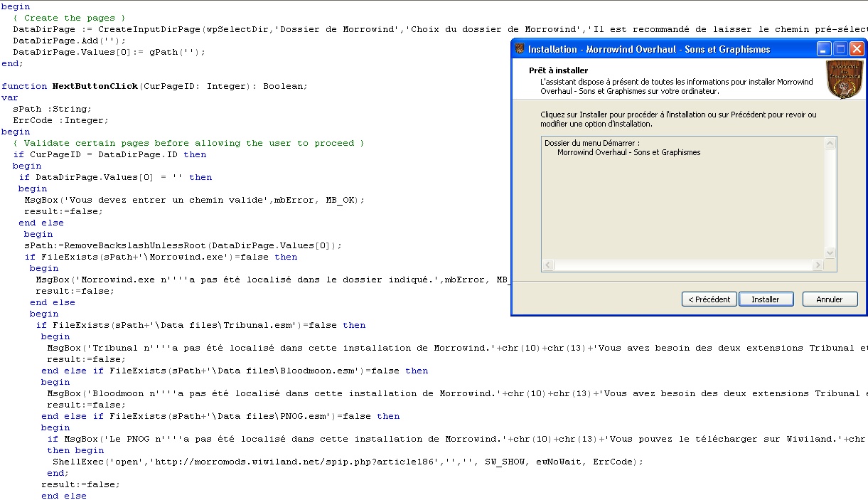868x500 pixels.
Task: Click the 'sPath :String;' declaration line
Action: [x=52, y=109]
